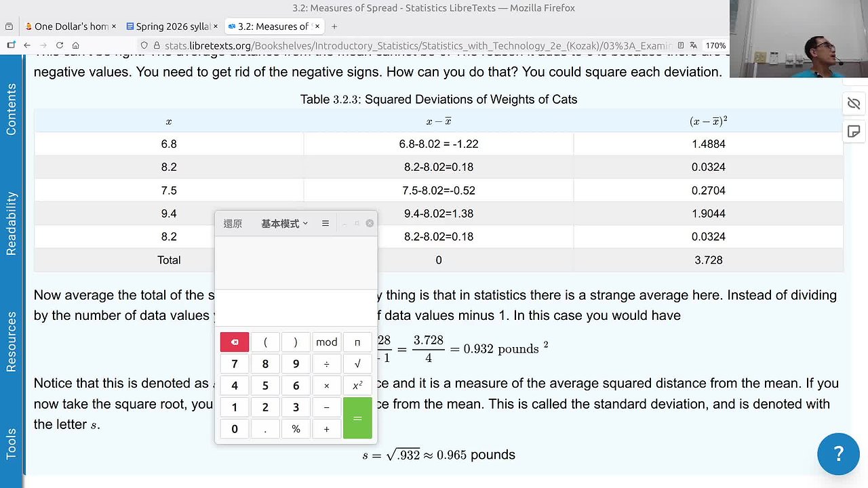Viewport: 868px width, 488px height.
Task: Click the browser back arrow
Action: pos(27,45)
